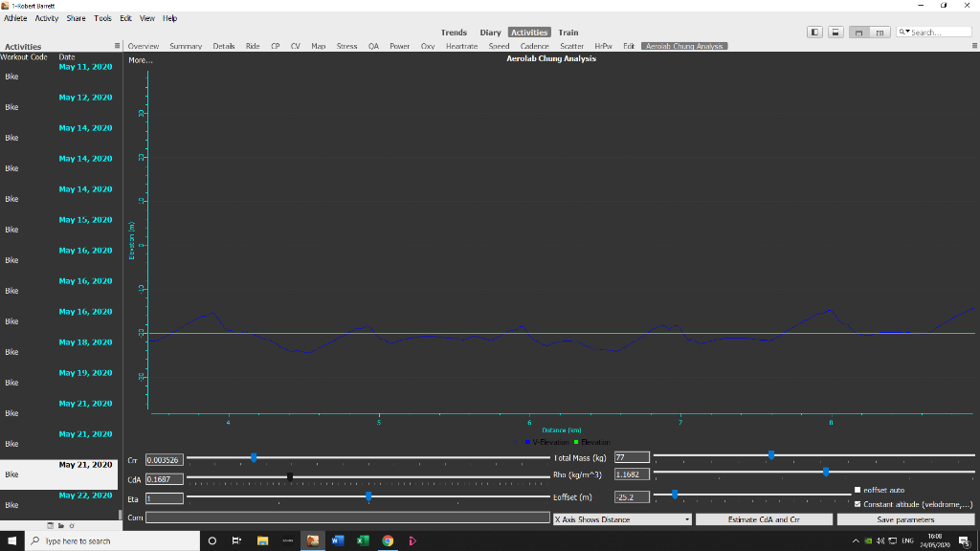
Task: Enable the eoffset auto checkbox
Action: 858,490
